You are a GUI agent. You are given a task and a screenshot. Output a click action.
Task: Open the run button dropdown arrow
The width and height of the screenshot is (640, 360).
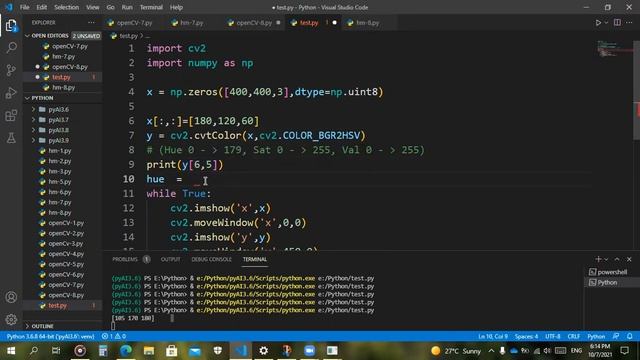click(606, 23)
